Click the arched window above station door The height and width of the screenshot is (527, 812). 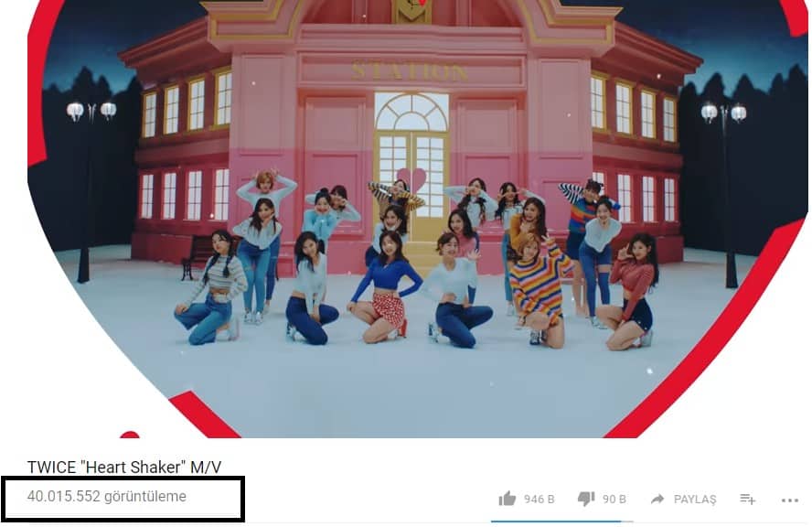click(411, 112)
